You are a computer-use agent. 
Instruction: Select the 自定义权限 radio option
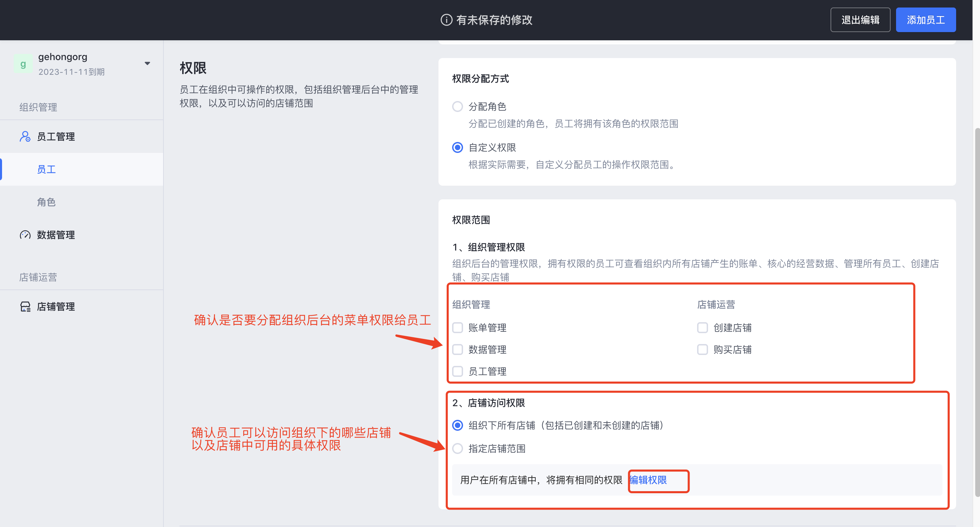[x=457, y=148]
